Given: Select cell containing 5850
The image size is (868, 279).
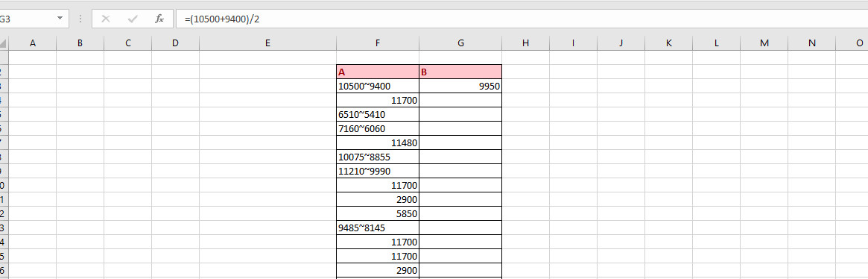Looking at the screenshot, I should pyautogui.click(x=378, y=213).
